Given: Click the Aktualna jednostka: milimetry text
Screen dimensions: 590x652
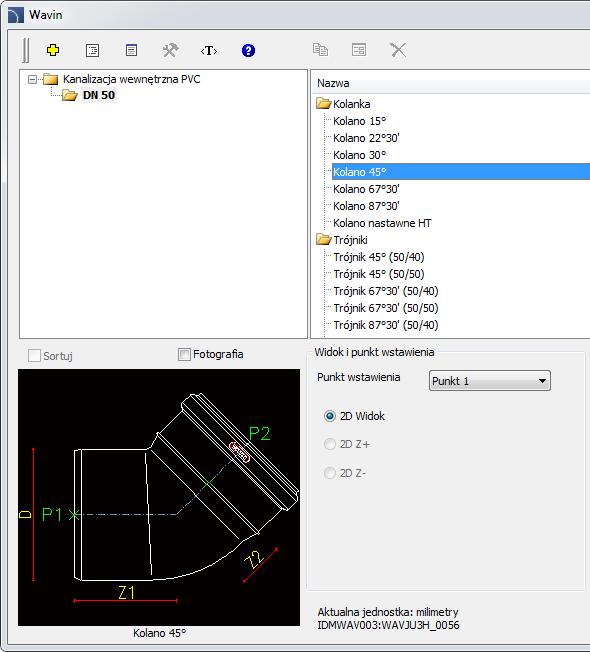Looking at the screenshot, I should point(388,612).
